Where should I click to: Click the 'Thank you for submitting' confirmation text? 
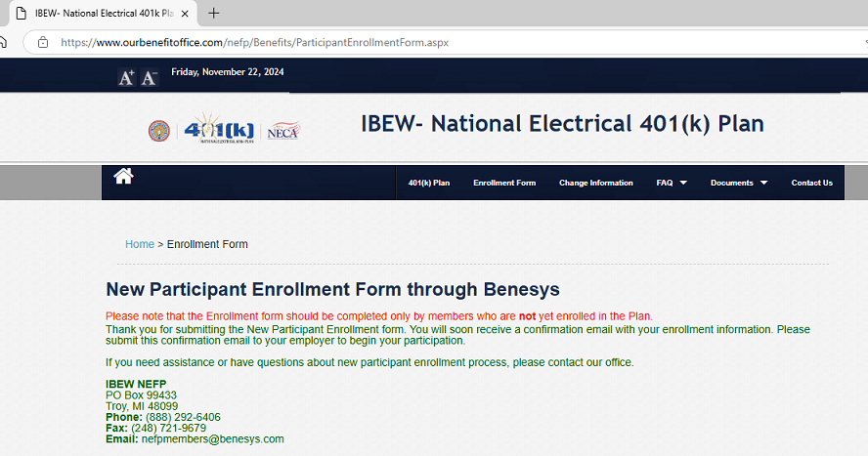tap(457, 335)
